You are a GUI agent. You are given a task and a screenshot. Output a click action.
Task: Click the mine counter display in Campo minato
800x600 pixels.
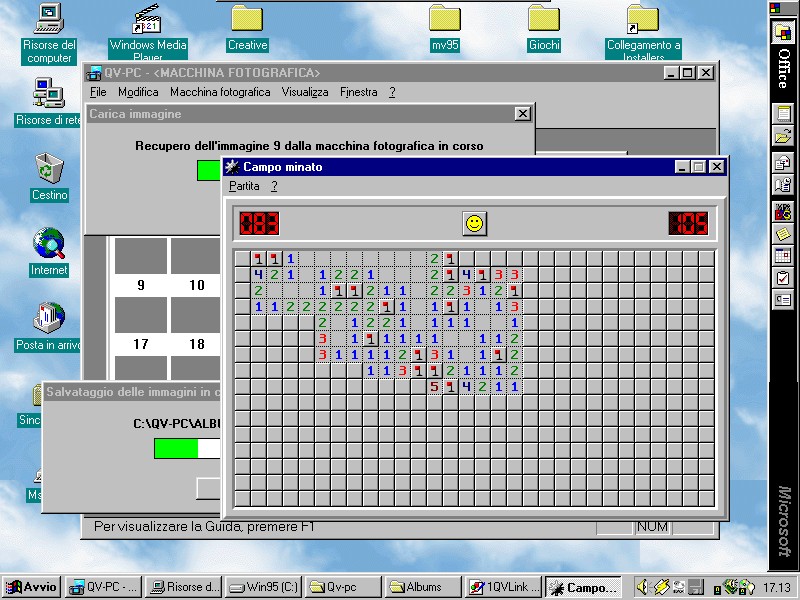pos(259,223)
